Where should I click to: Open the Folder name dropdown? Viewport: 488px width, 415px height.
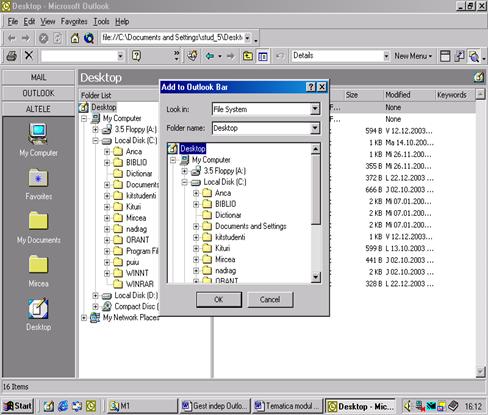315,128
